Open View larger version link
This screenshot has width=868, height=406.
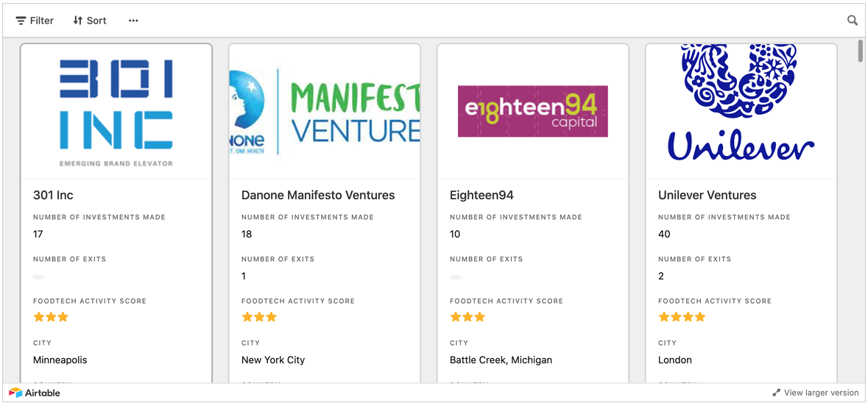click(821, 393)
